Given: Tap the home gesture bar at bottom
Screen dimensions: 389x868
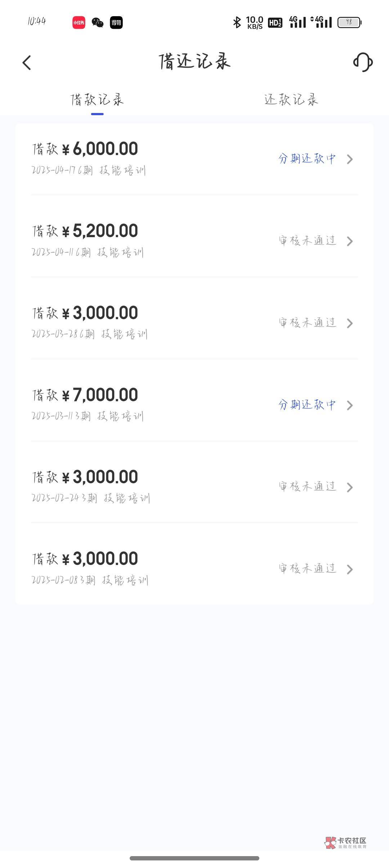Looking at the screenshot, I should pos(194,858).
